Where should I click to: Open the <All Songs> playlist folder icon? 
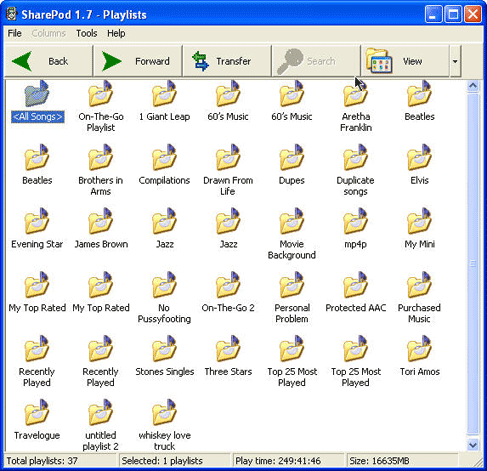(x=37, y=93)
